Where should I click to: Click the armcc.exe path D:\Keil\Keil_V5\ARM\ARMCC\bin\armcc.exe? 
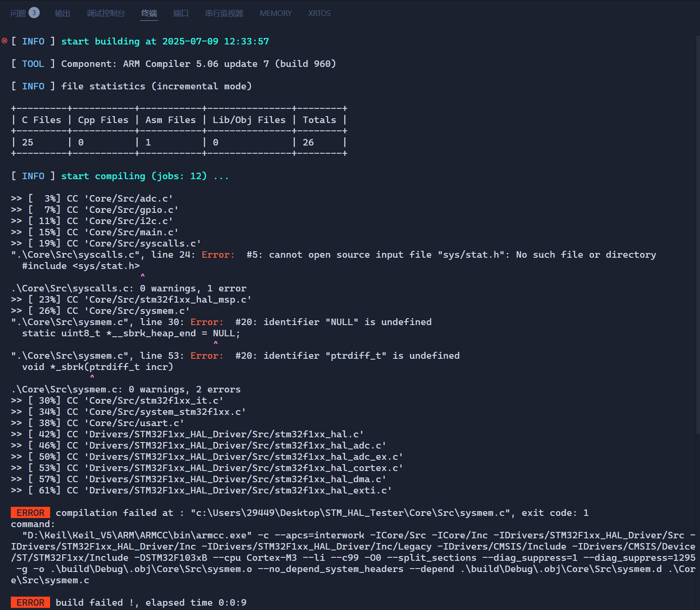pos(137,535)
